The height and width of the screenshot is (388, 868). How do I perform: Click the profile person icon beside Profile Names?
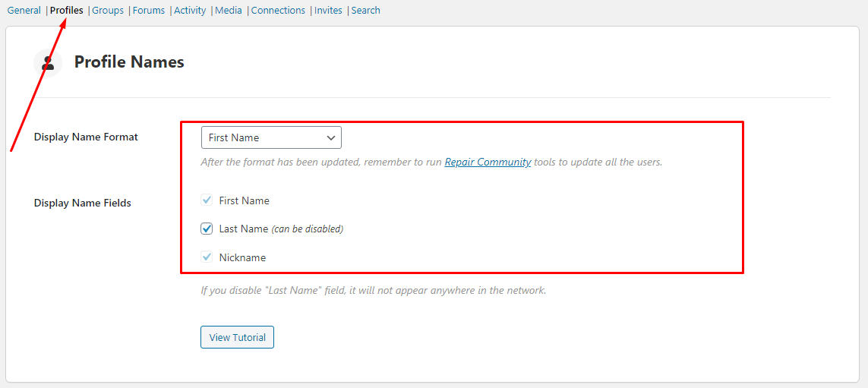48,62
